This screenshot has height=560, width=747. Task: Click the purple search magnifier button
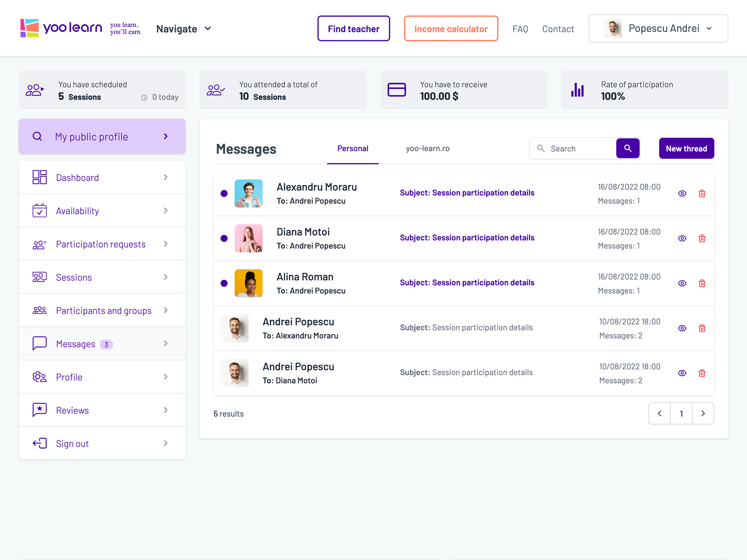click(x=628, y=148)
